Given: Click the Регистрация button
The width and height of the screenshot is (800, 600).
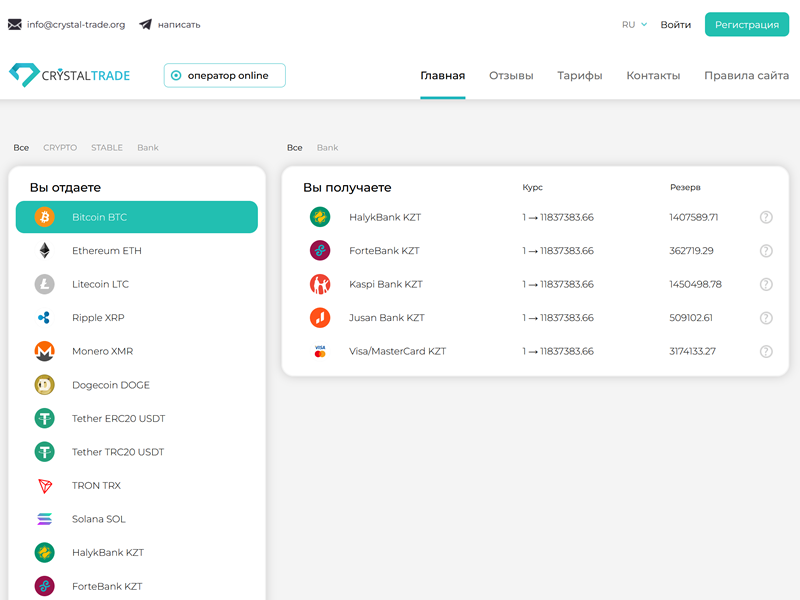Looking at the screenshot, I should point(747,24).
